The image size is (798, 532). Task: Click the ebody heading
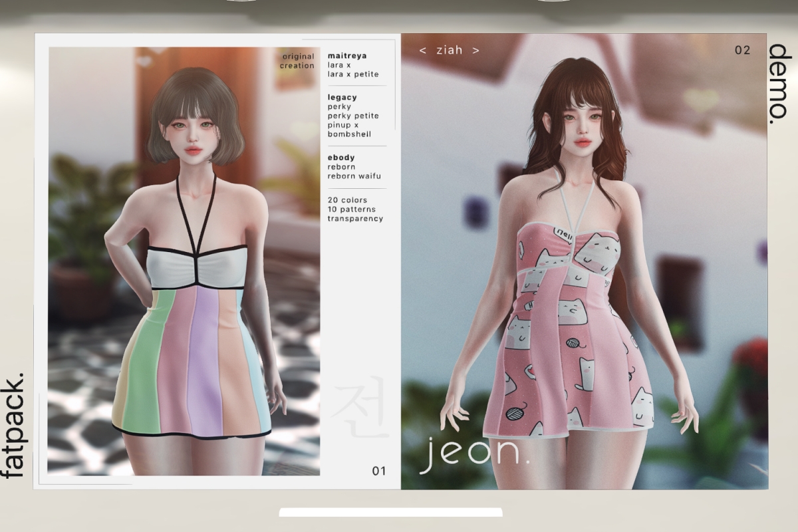[x=340, y=158]
